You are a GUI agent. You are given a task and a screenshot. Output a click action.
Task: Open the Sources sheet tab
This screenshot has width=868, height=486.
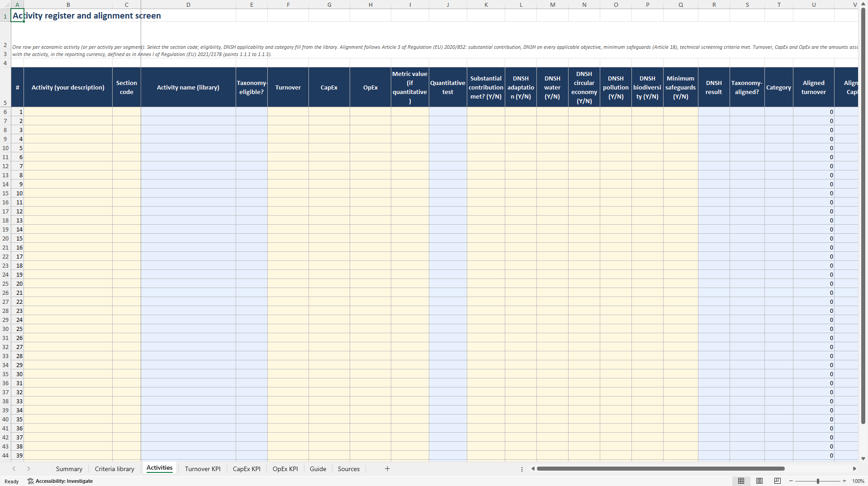point(349,469)
